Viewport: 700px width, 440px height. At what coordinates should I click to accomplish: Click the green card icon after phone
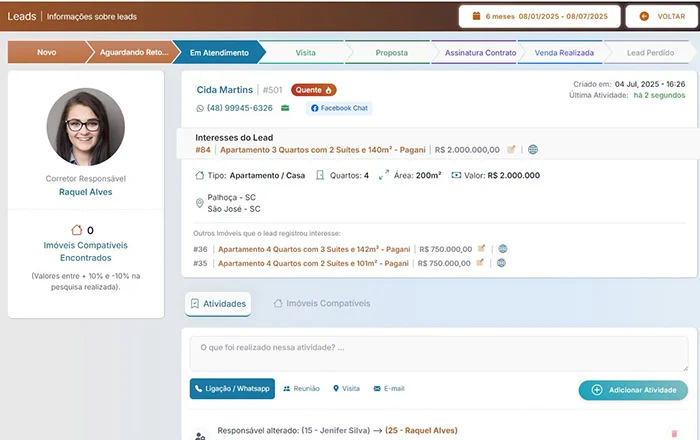tap(285, 108)
